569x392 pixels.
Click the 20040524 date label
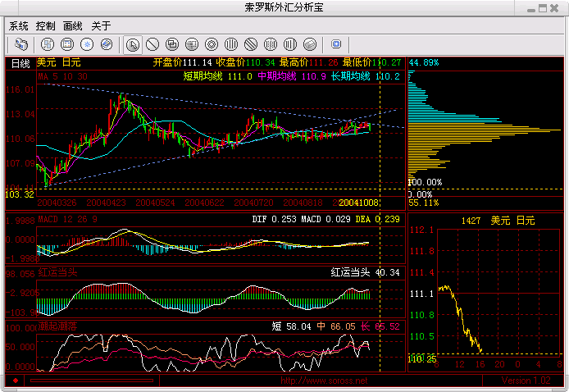click(155, 203)
